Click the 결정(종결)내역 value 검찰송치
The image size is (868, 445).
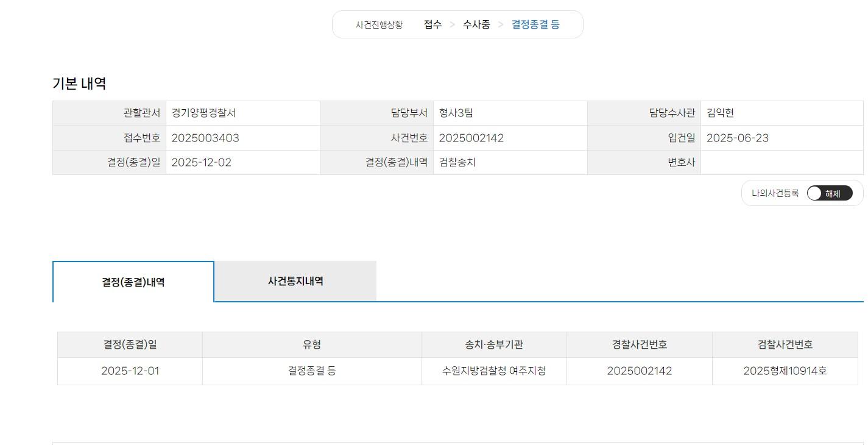(457, 163)
